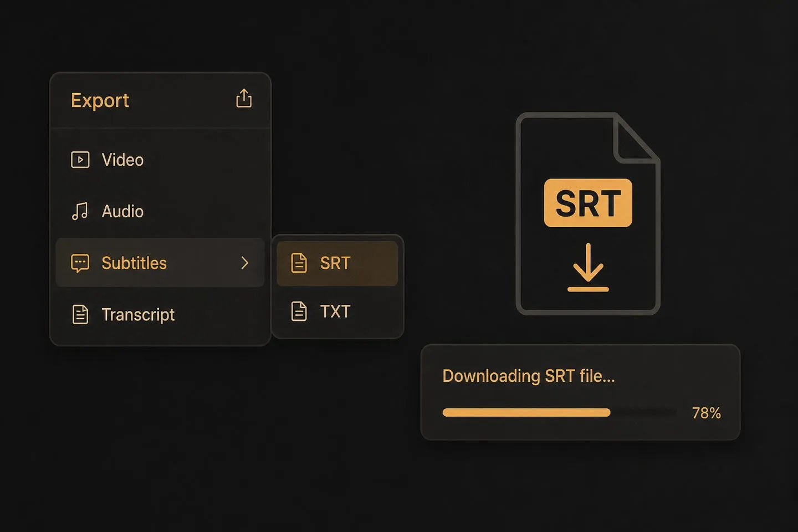Select Video from the Export menu

point(160,160)
